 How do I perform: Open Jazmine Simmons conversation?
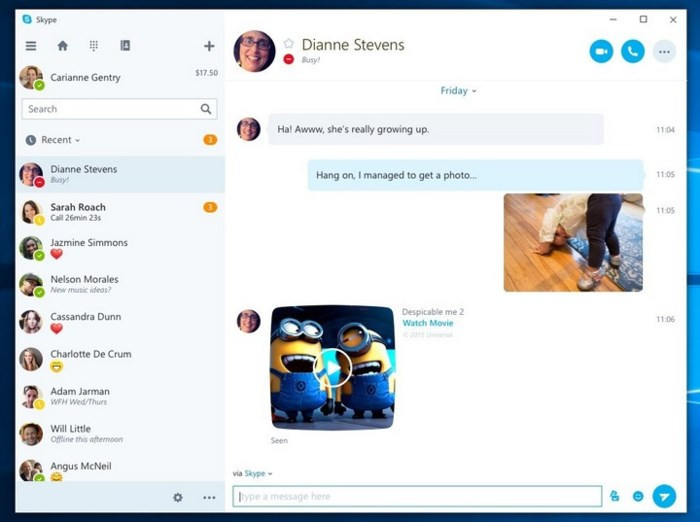coord(120,248)
